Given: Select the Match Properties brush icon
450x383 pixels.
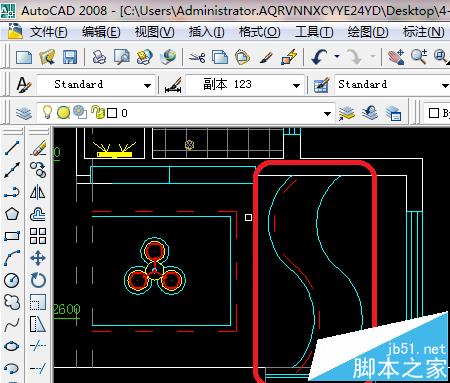Looking at the screenshot, I should click(x=266, y=57).
